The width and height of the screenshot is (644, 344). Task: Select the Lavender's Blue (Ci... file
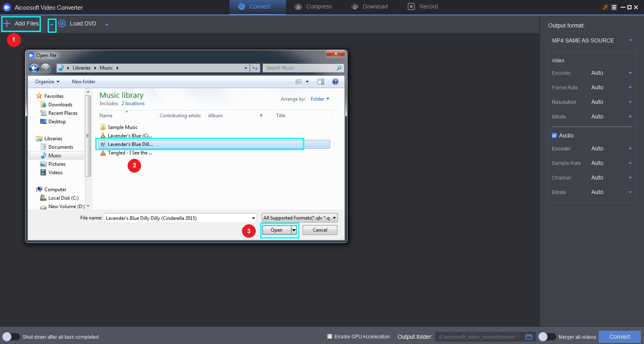(x=126, y=136)
